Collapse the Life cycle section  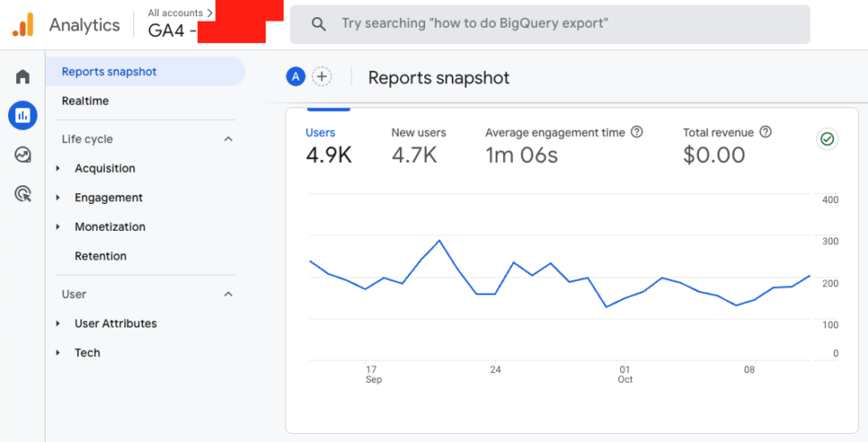pos(228,140)
